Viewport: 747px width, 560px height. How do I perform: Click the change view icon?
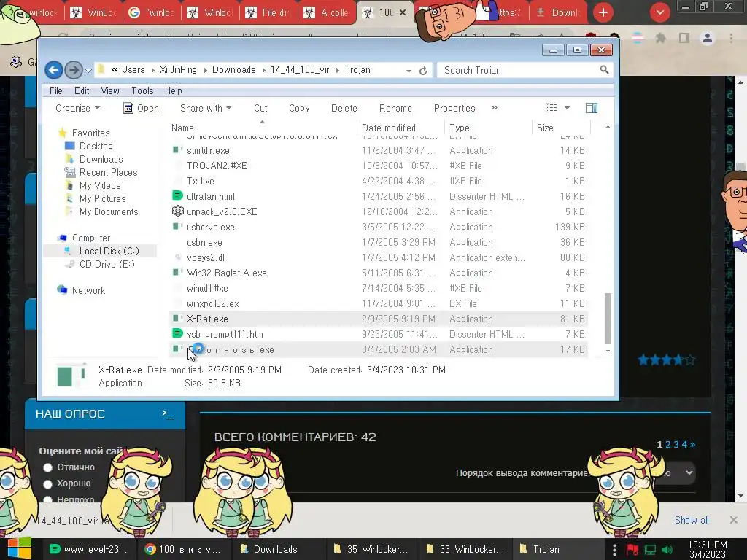coord(551,108)
